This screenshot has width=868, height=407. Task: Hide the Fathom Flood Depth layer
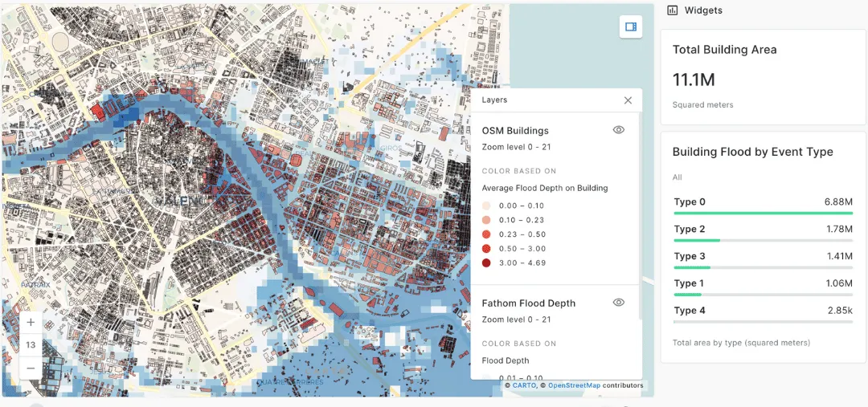(618, 303)
